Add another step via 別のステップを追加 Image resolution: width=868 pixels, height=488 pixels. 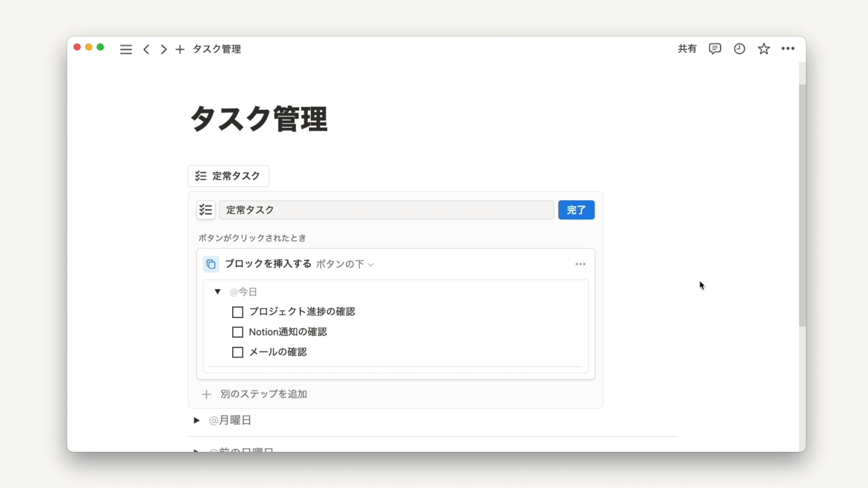(264, 394)
